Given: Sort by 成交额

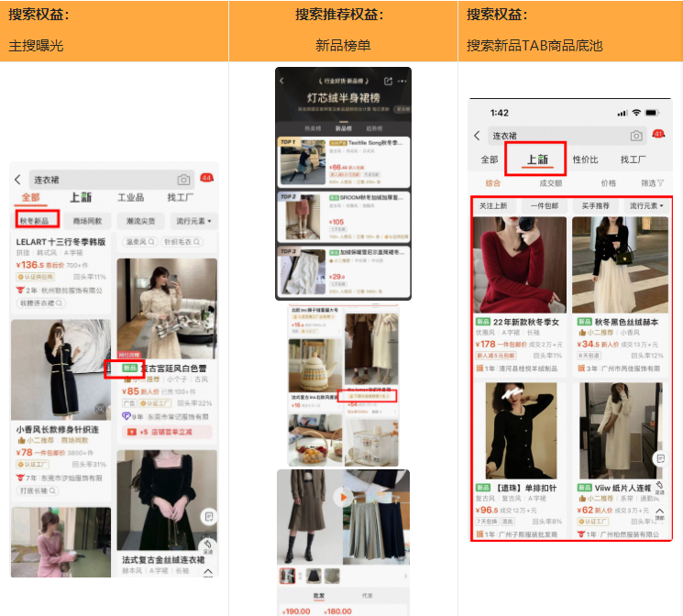Looking at the screenshot, I should click(551, 183).
